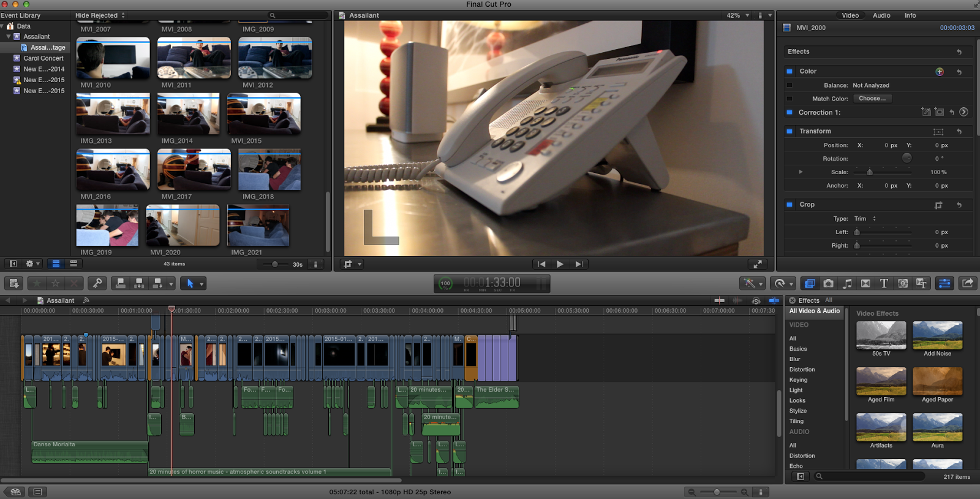Enable the Balance checkbox
The image size is (980, 499).
[x=790, y=85]
